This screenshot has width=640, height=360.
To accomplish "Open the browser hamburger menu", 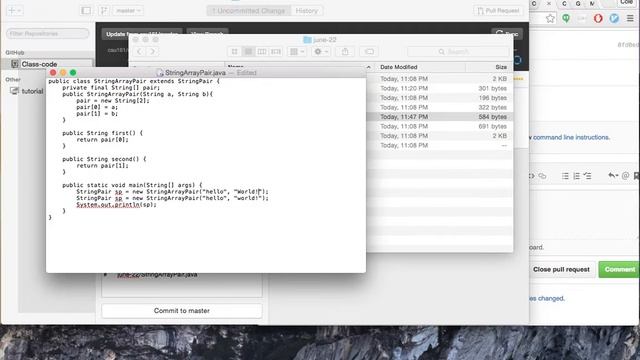I will 631,18.
